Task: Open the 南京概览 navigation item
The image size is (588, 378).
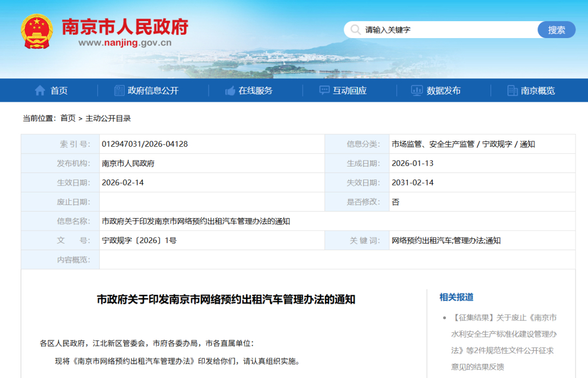Action: [538, 91]
